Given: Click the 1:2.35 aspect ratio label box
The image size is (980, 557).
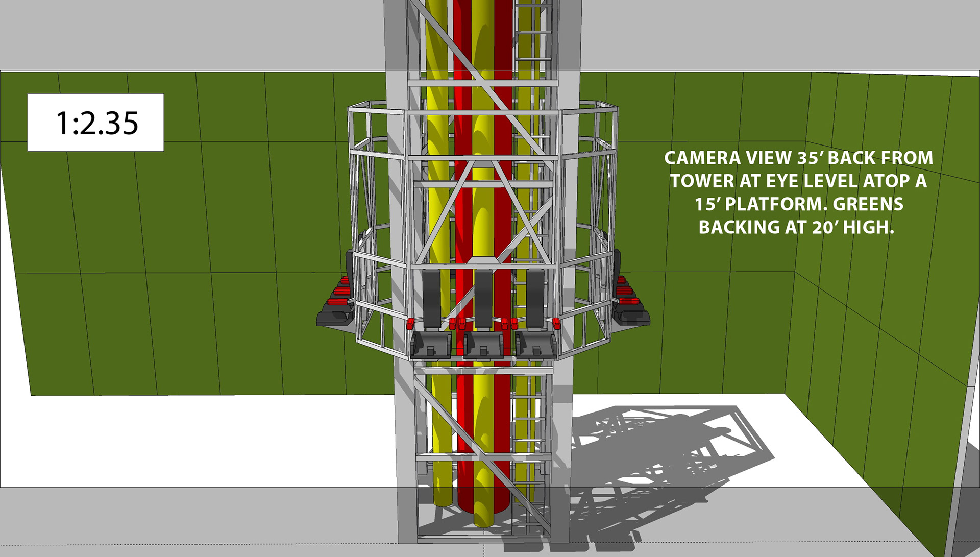Looking at the screenshot, I should coord(95,123).
